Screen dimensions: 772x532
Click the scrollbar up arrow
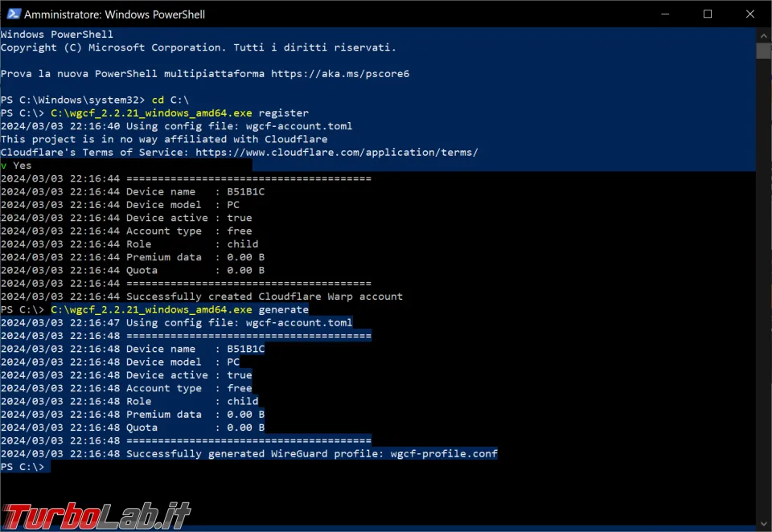pyautogui.click(x=764, y=35)
